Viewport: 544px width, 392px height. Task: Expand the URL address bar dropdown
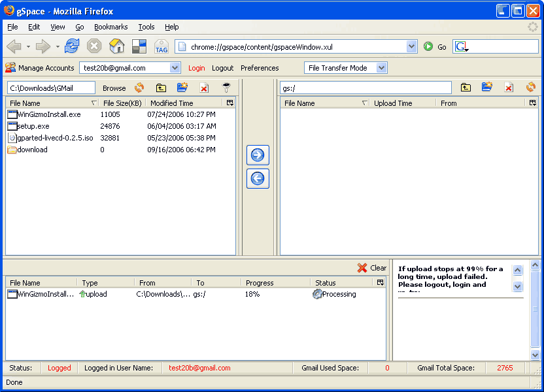click(411, 46)
